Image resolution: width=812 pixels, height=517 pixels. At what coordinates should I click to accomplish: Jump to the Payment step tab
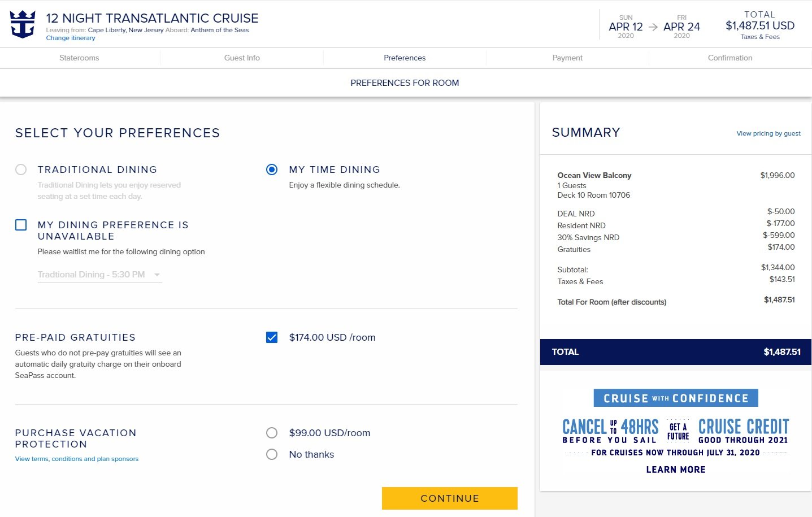[567, 58]
